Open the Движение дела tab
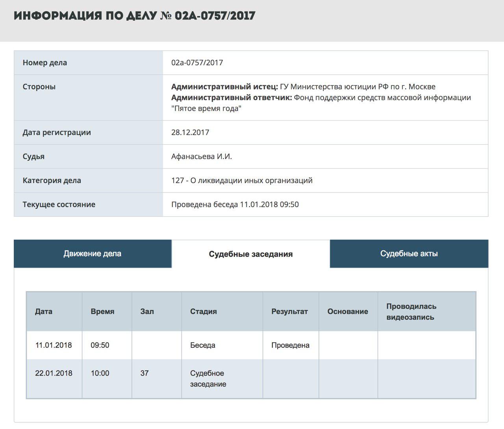Screen dimensions: 504x429 [x=93, y=254]
